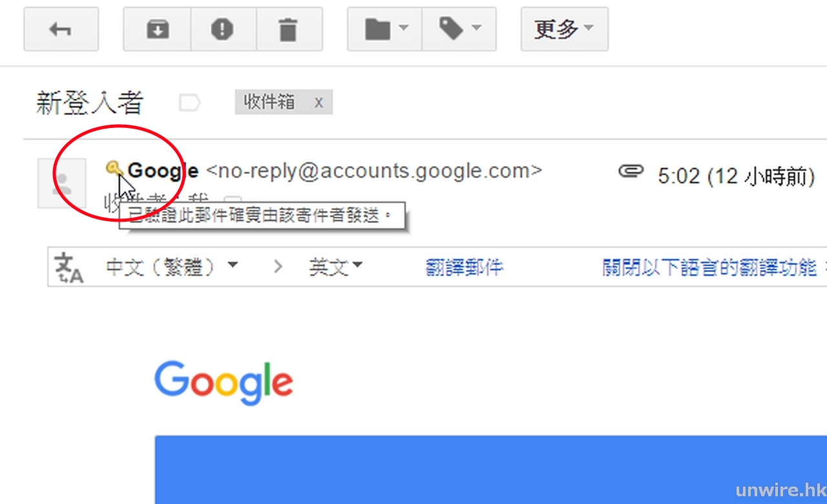The width and height of the screenshot is (827, 504).
Task: Open the Move to folder dropdown
Action: tap(385, 29)
